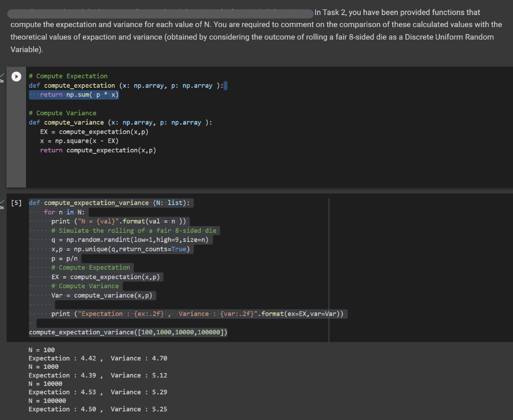Viewport: 513px width, 420px height.
Task: Click the '# Simulate the rolling' comment
Action: point(134,231)
